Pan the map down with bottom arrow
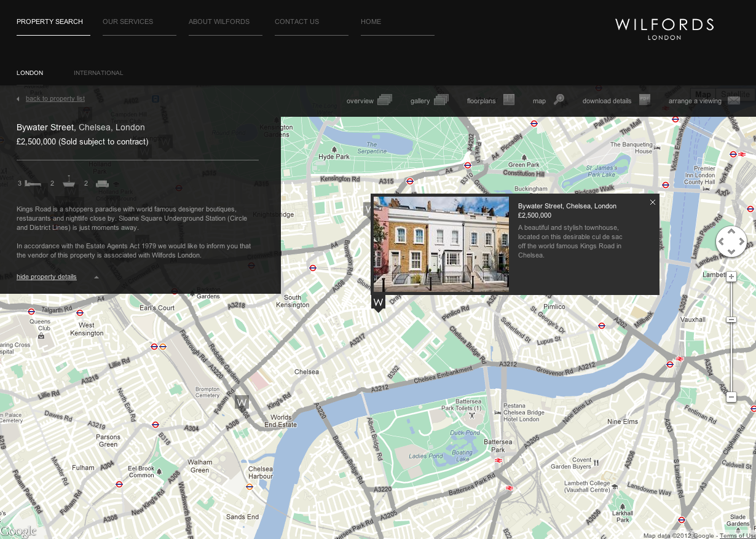This screenshot has width=756, height=539. coord(731,252)
